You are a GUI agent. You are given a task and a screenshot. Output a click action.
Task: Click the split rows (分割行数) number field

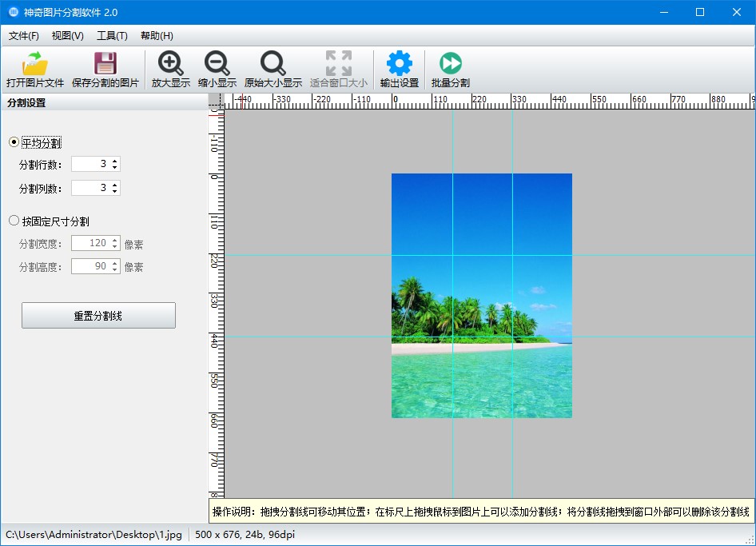[90, 164]
